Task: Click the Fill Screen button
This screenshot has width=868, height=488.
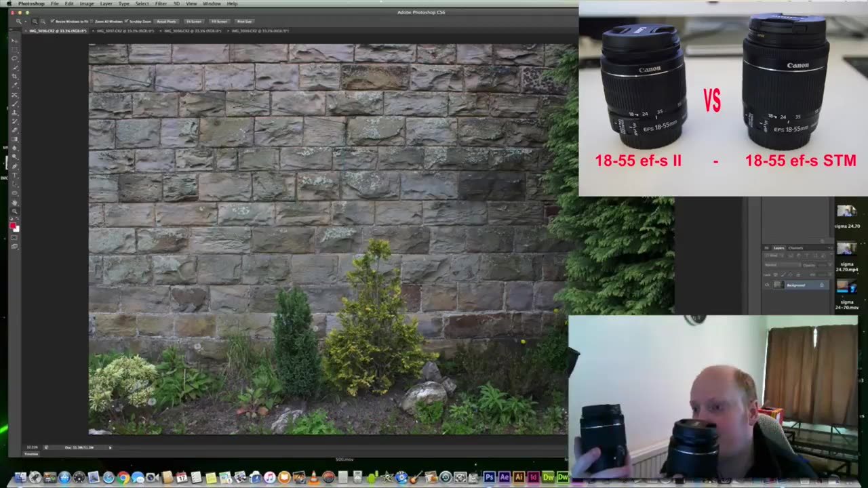Action: pos(219,22)
